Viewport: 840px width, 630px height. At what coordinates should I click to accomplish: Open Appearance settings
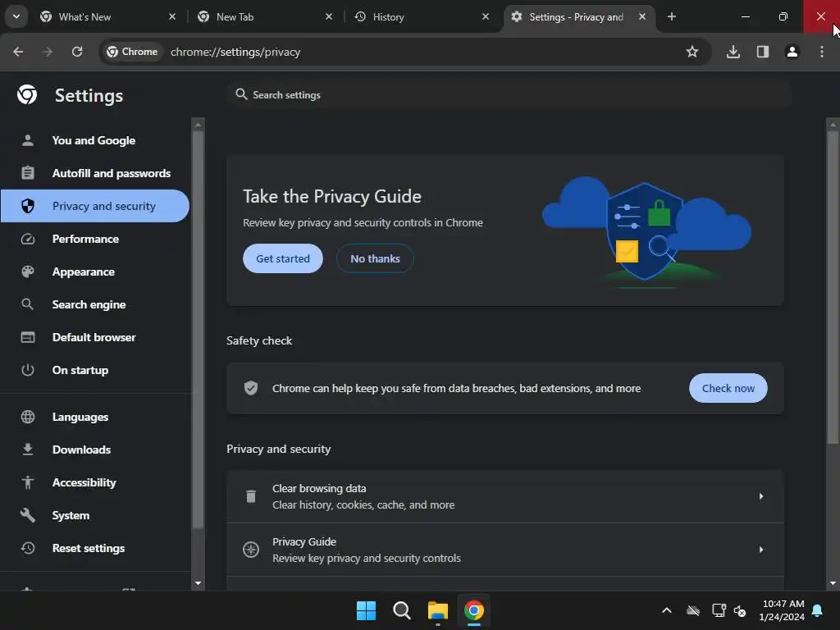(x=84, y=272)
